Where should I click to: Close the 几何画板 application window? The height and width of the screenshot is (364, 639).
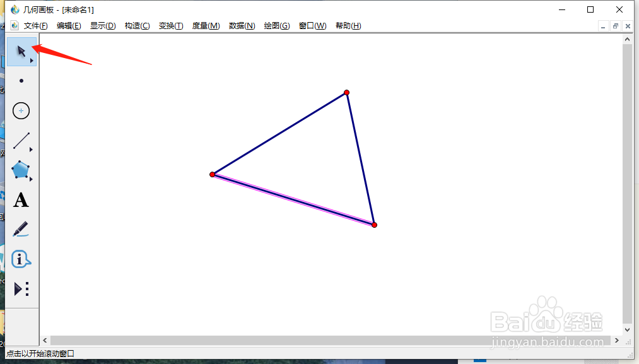(x=619, y=9)
